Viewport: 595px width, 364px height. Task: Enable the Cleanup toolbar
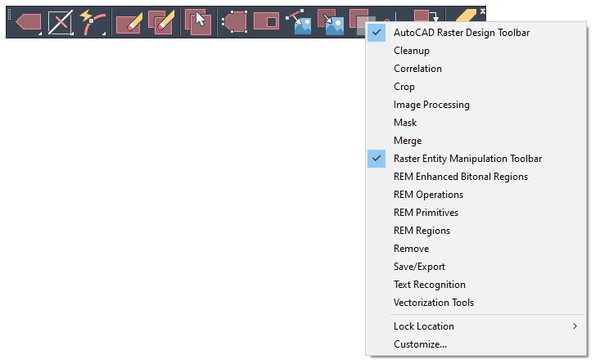pos(476,51)
